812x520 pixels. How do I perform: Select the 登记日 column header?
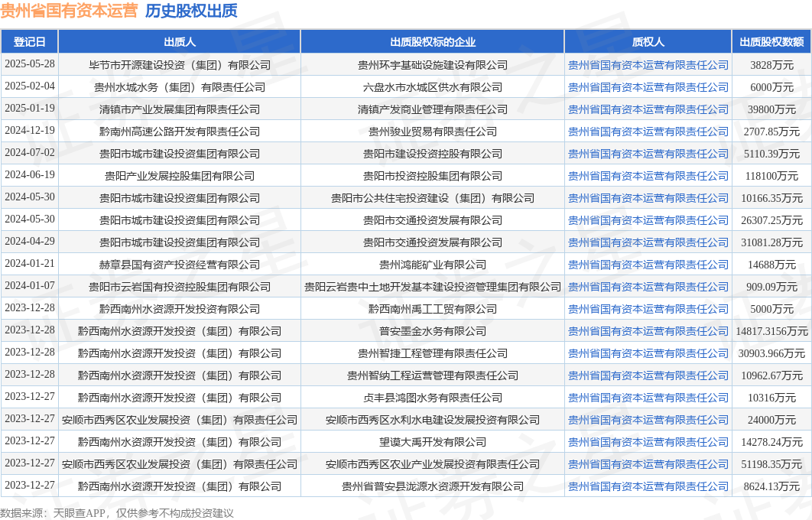[30, 42]
